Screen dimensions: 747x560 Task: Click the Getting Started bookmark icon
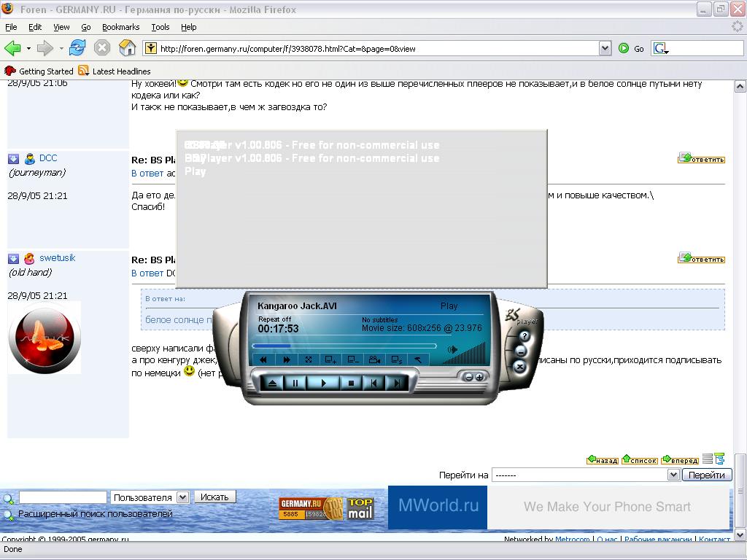[9, 71]
